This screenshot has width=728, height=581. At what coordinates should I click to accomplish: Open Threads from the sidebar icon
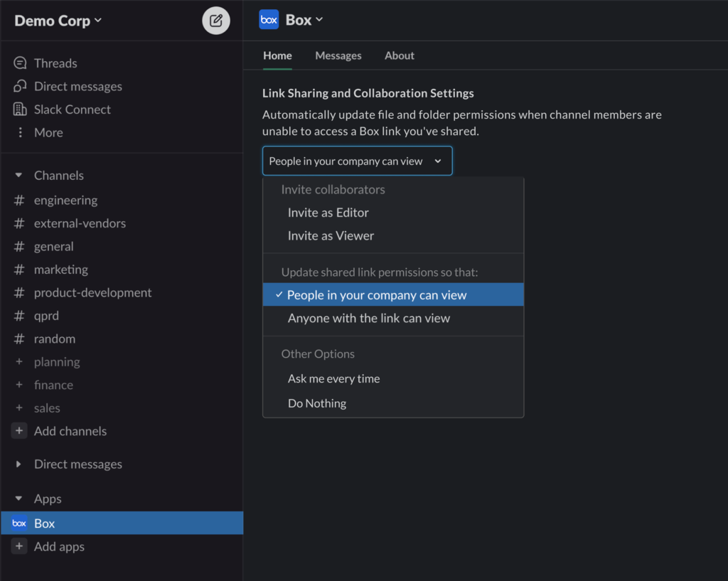[x=20, y=63]
